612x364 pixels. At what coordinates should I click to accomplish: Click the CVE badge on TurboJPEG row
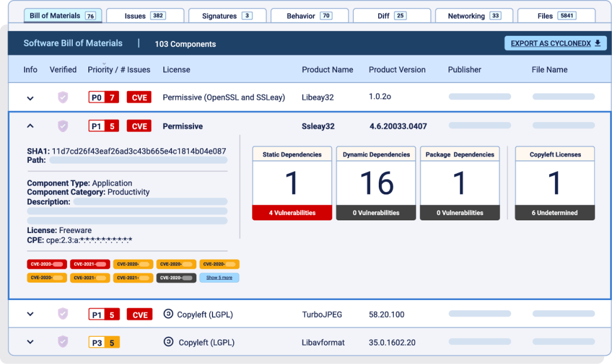pyautogui.click(x=139, y=314)
